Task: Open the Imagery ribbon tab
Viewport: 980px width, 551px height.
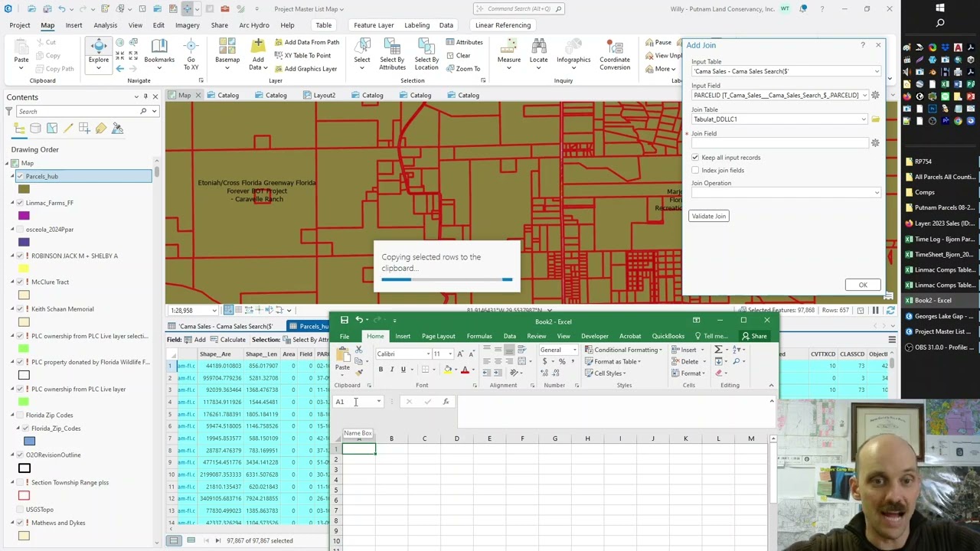Action: [187, 25]
